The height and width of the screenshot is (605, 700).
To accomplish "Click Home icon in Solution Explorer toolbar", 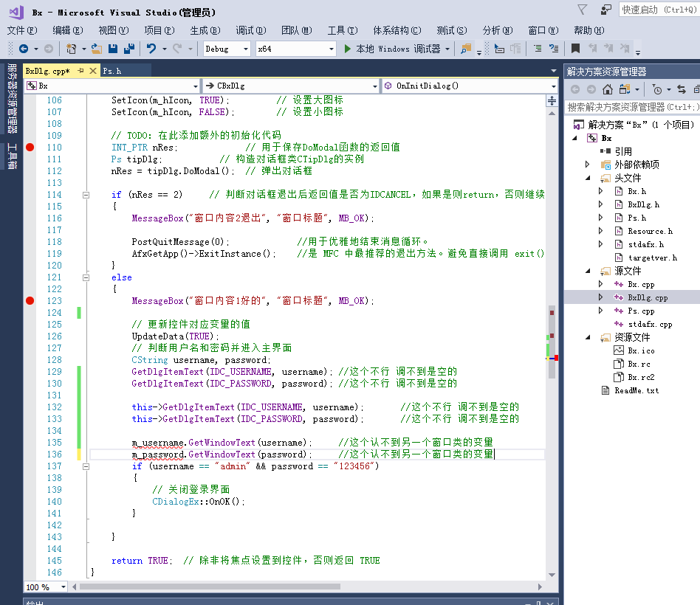I will coord(608,89).
